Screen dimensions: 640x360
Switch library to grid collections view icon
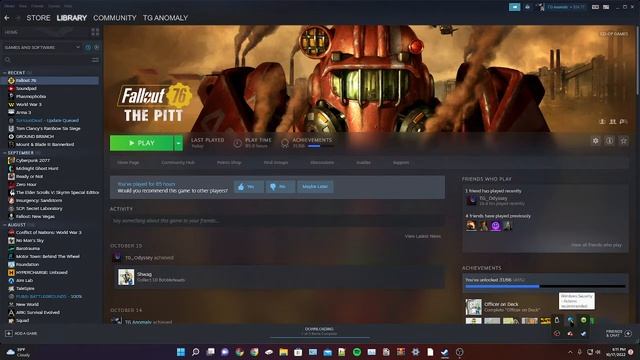pyautogui.click(x=95, y=32)
